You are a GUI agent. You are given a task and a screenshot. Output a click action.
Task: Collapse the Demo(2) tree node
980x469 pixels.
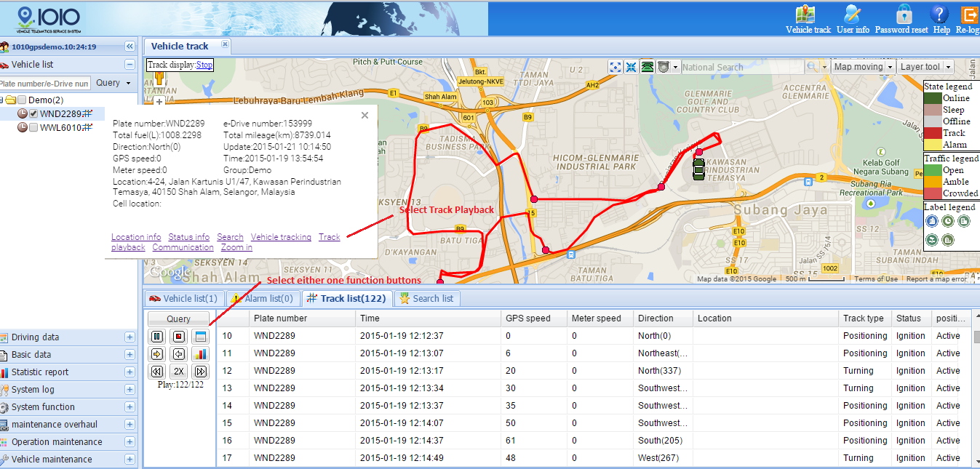click(2, 100)
